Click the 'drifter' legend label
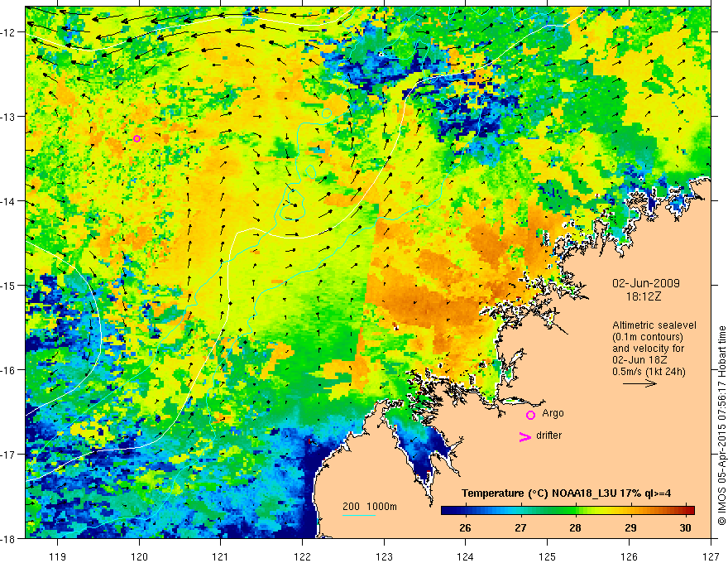Viewport: 728px width, 563px height. point(548,435)
